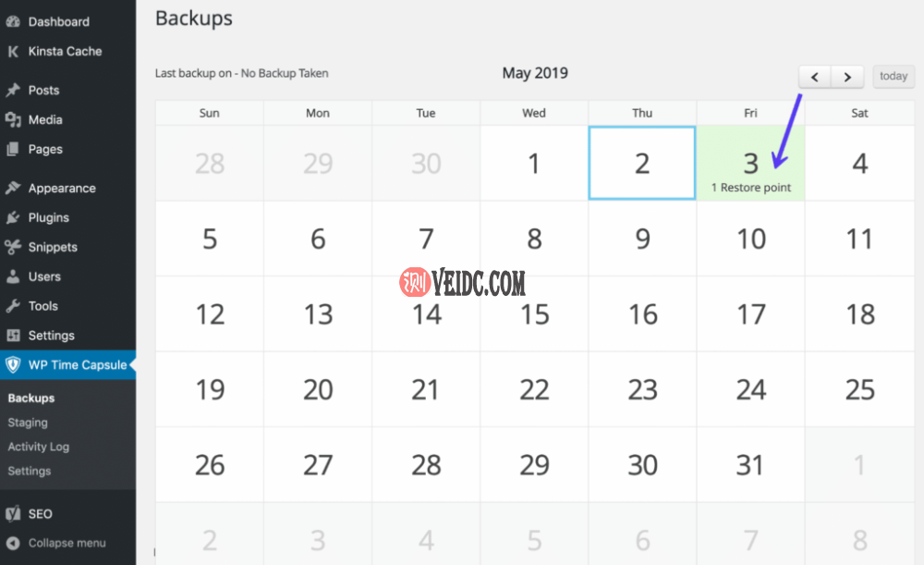Screen dimensions: 924x565
Task: Click the Dashboard gauge icon
Action: tap(13, 21)
